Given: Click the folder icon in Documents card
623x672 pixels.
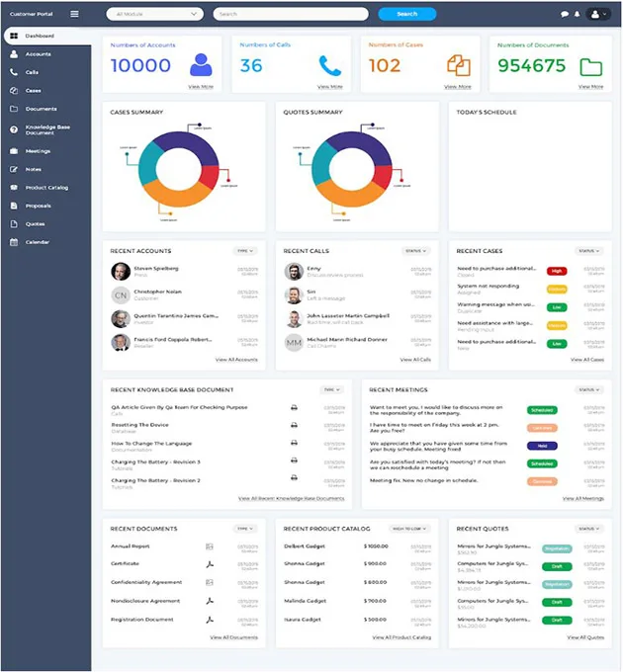Looking at the screenshot, I should (x=590, y=67).
